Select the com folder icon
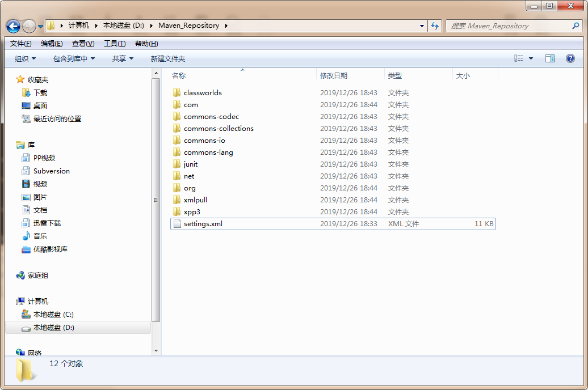The height and width of the screenshot is (390, 588). tap(177, 104)
